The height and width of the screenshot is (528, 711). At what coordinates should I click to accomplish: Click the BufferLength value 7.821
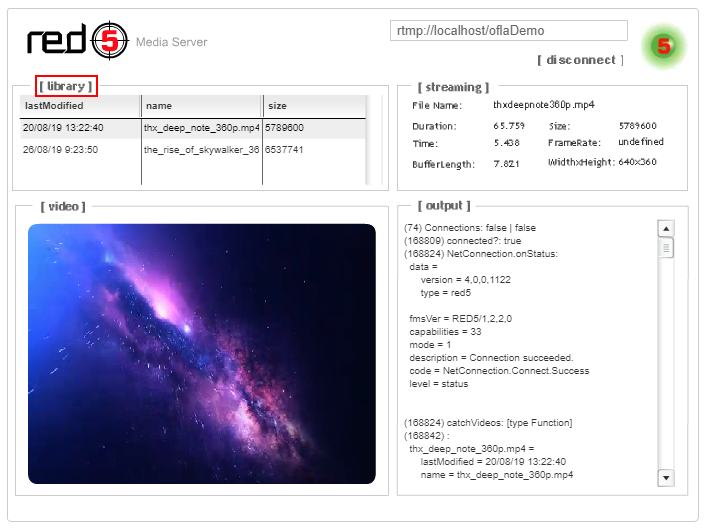point(506,164)
